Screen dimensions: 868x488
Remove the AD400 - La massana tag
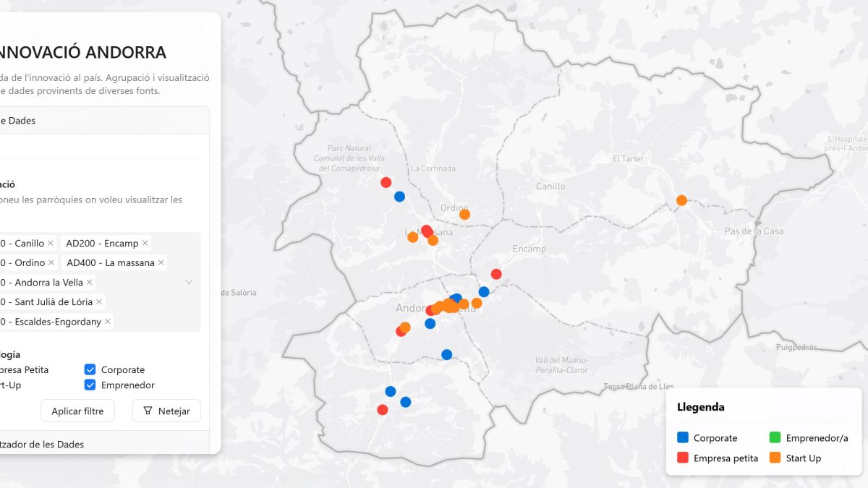coord(161,262)
